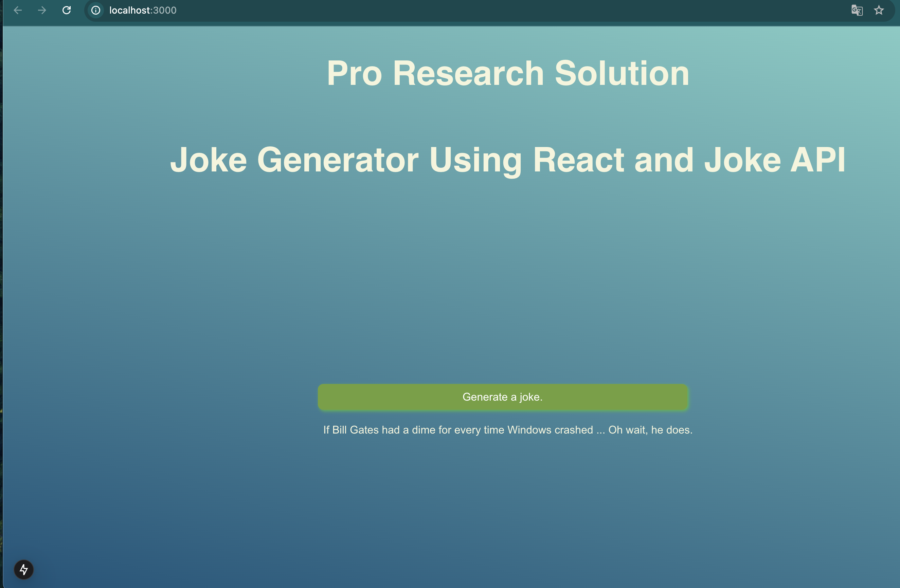Click the Joke Generator Using React heading
Image resolution: width=900 pixels, height=588 pixels.
(x=507, y=160)
